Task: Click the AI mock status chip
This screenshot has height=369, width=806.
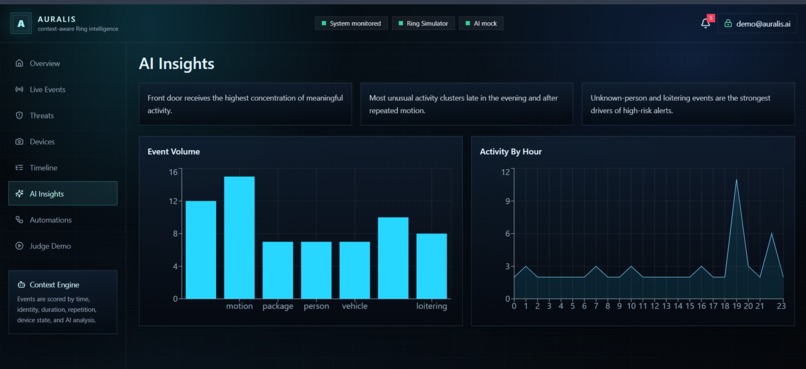Action: pos(481,24)
